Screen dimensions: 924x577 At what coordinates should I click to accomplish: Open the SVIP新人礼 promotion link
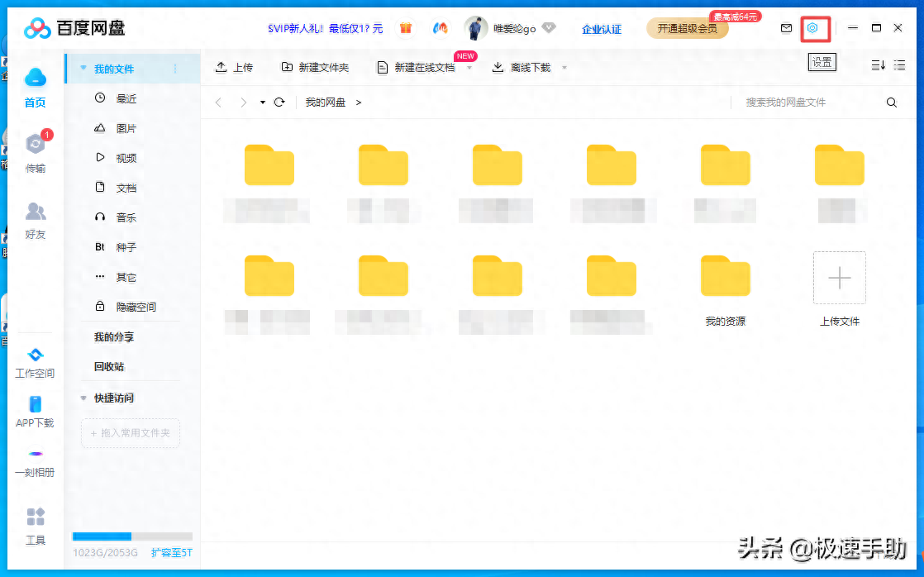[326, 28]
